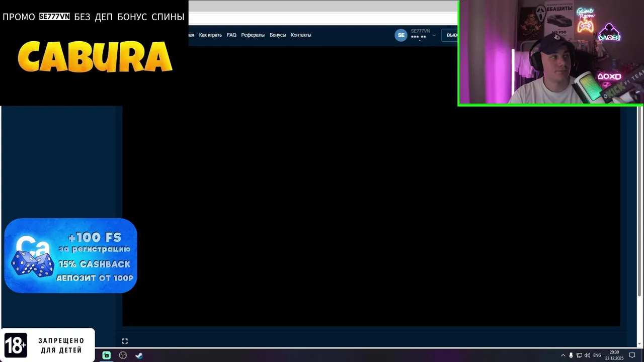Image resolution: width=644 pixels, height=362 pixels.
Task: Open Steam from the taskbar
Action: point(139,355)
